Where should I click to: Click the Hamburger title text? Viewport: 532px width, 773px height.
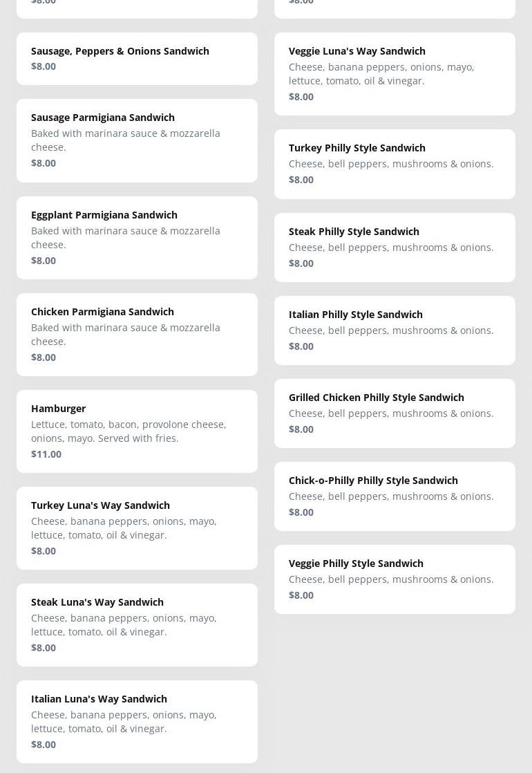pos(58,409)
